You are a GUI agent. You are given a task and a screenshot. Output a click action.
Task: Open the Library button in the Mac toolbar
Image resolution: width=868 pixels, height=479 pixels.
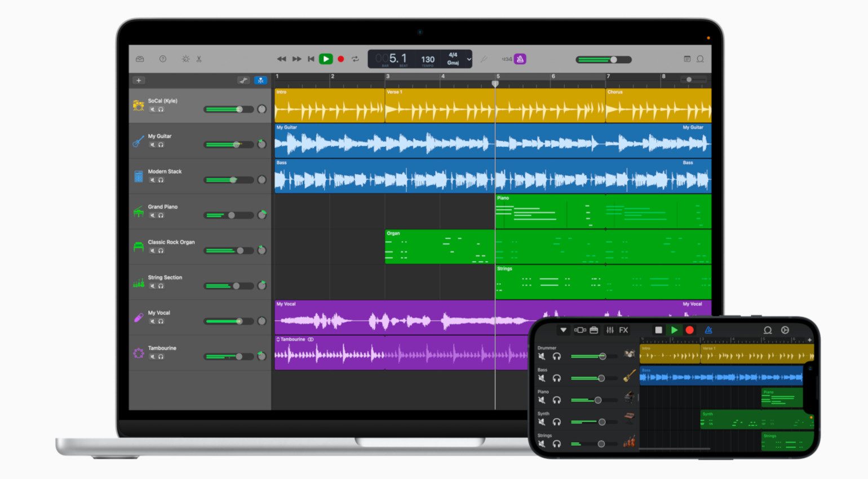[x=140, y=59]
